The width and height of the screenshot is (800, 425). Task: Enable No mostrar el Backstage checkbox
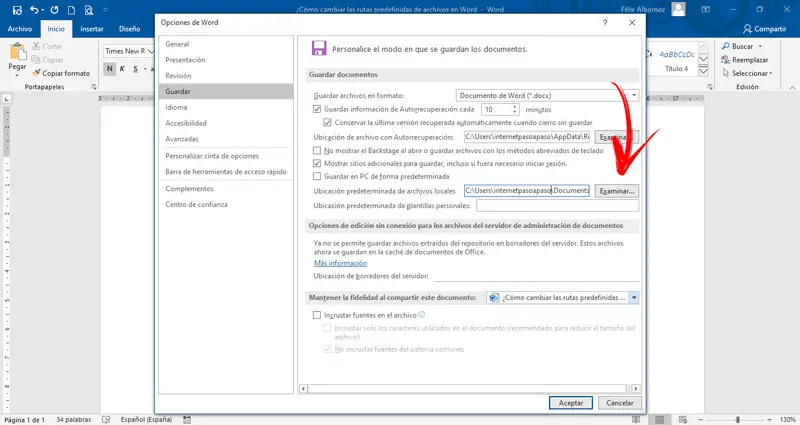coord(317,151)
